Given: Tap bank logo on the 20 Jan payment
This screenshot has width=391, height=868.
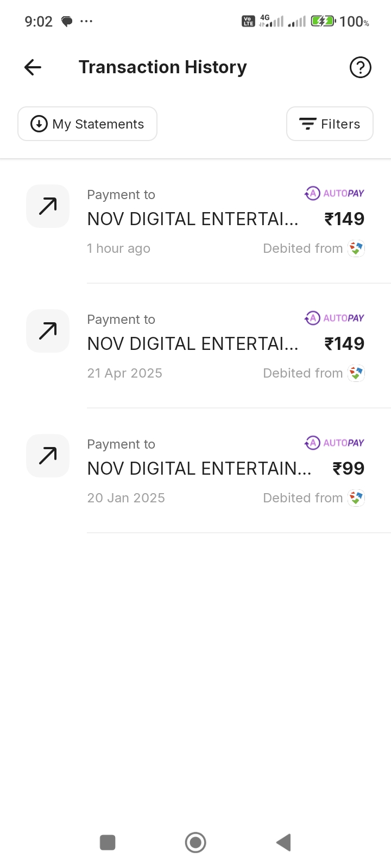Looking at the screenshot, I should (x=356, y=498).
